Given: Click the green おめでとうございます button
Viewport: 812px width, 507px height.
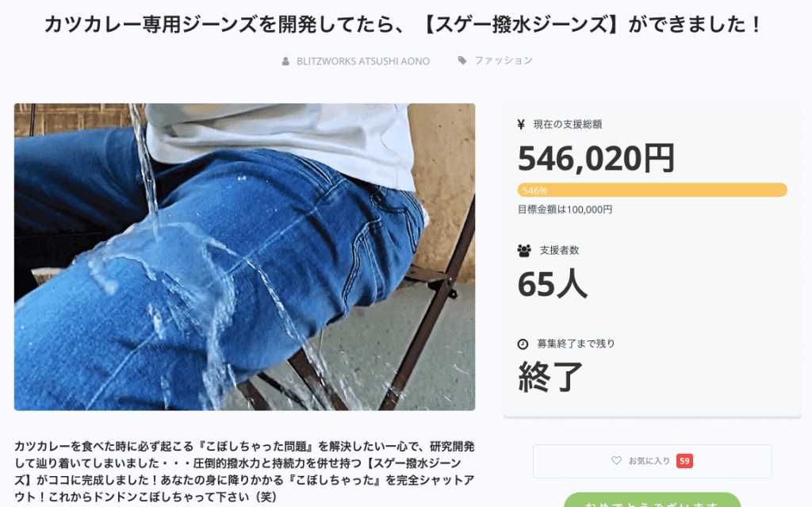Looking at the screenshot, I should tap(652, 501).
